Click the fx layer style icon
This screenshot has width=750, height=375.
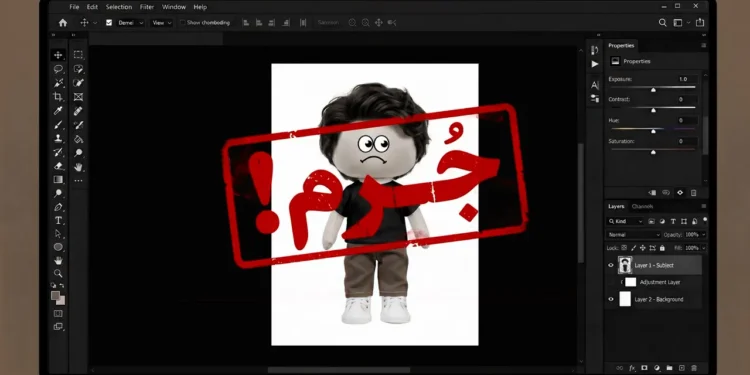click(x=632, y=368)
